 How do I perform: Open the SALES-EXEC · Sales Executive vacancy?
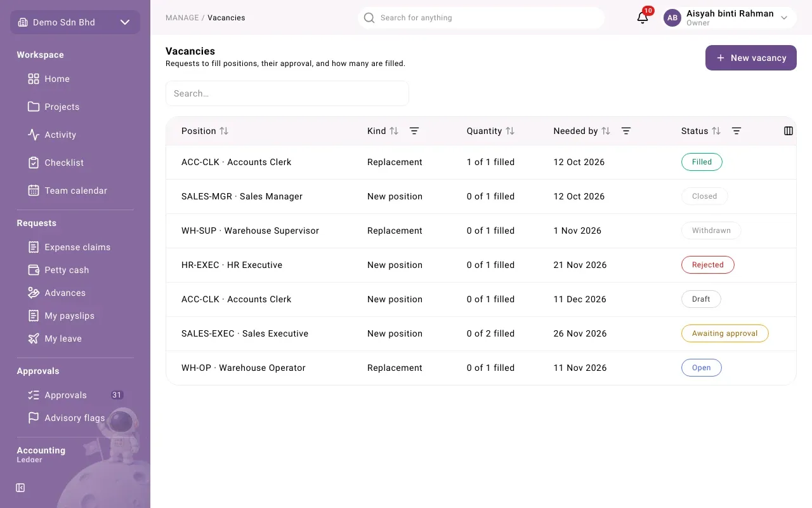(x=481, y=333)
